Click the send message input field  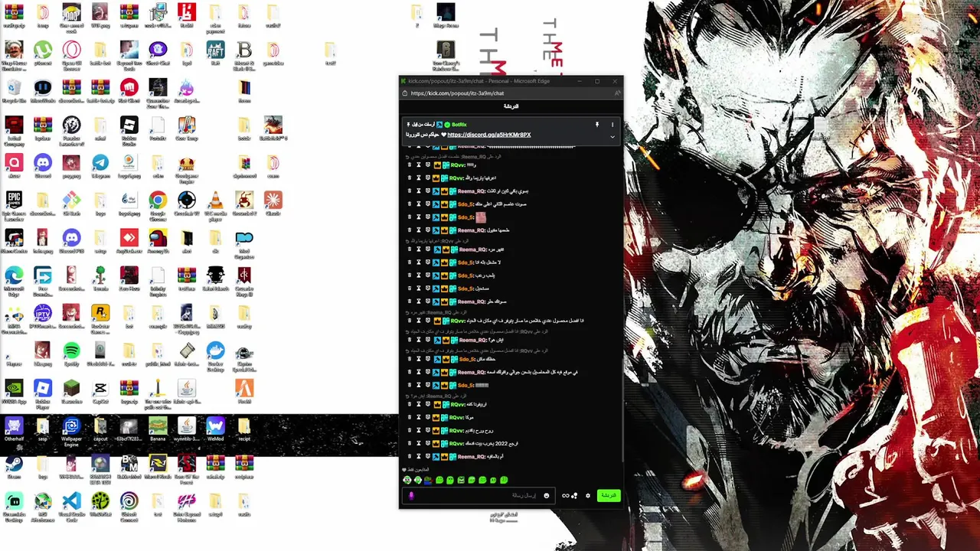pos(479,495)
